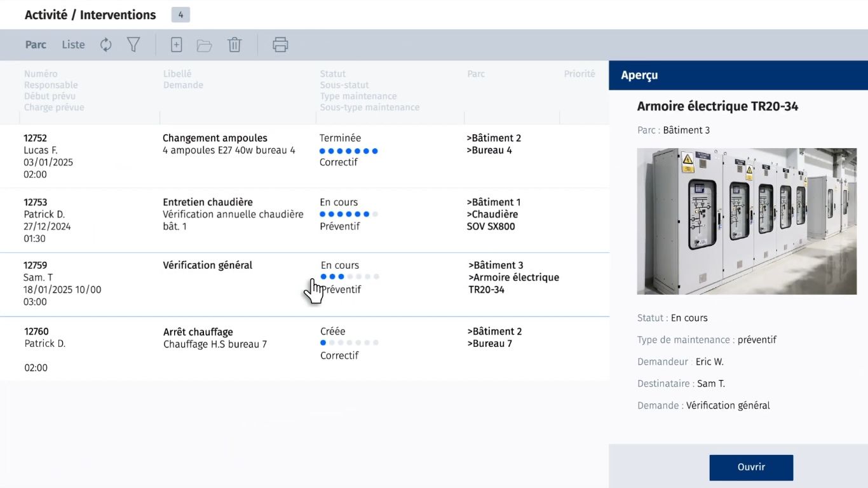Screen dimensions: 868x488
Task: Click the Priorité column header
Action: click(x=580, y=74)
